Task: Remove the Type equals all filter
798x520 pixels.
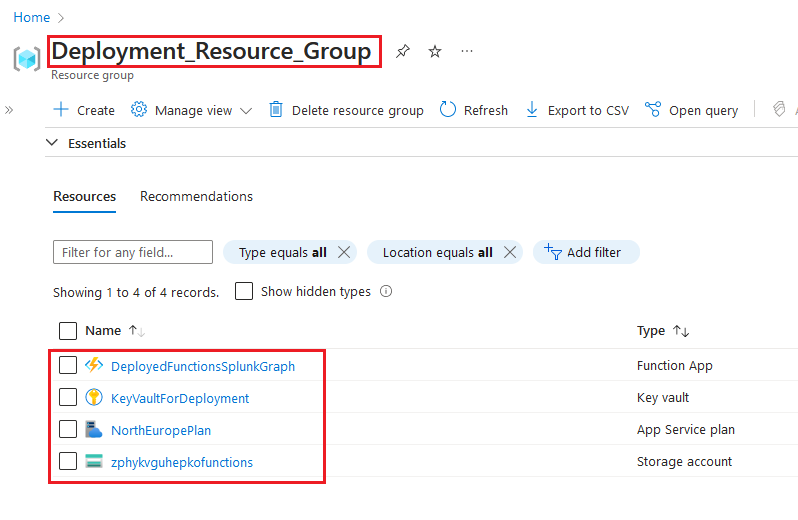Action: click(344, 252)
